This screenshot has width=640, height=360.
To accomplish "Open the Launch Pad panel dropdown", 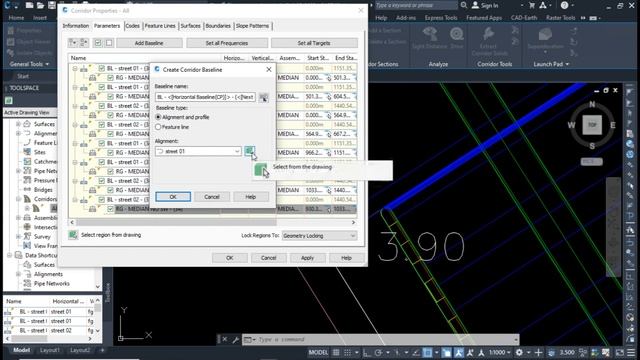I will point(551,64).
